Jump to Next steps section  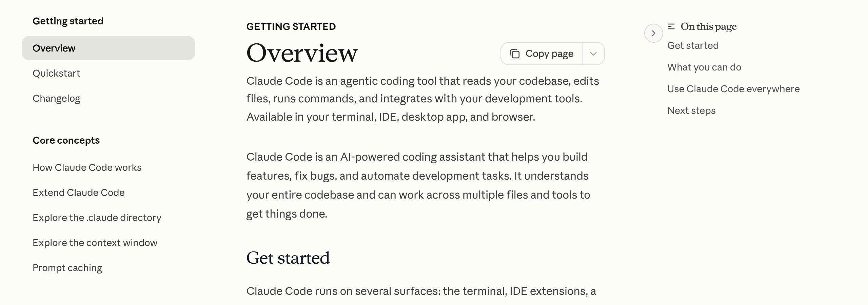coord(691,110)
